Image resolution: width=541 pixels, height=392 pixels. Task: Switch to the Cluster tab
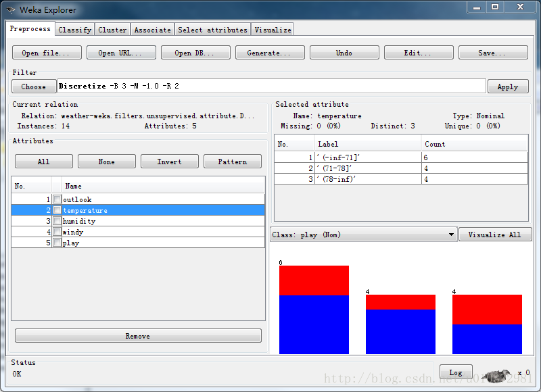(x=112, y=30)
